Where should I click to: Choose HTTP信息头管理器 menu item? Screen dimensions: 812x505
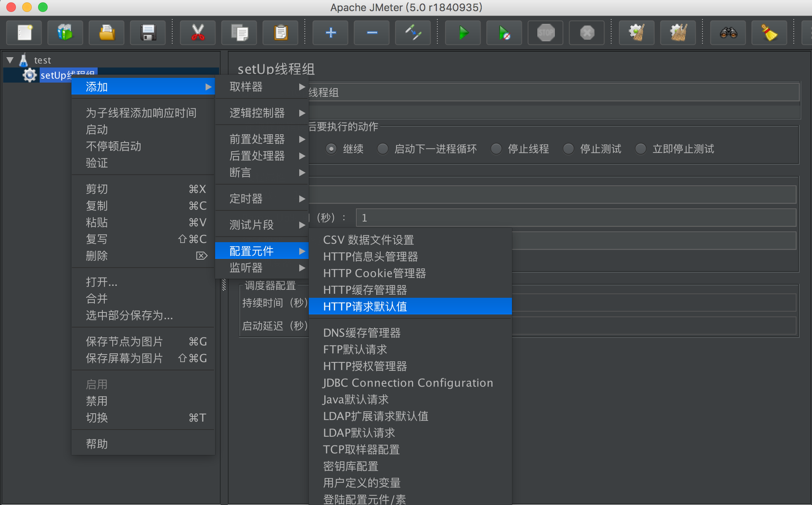click(x=410, y=256)
